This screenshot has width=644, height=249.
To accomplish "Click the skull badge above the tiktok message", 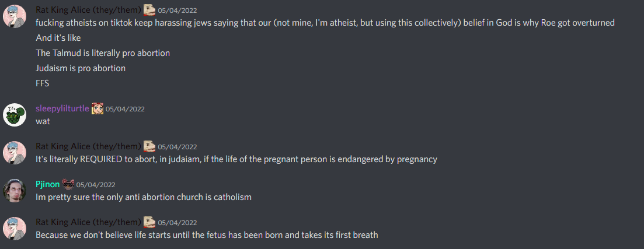I will tap(149, 10).
